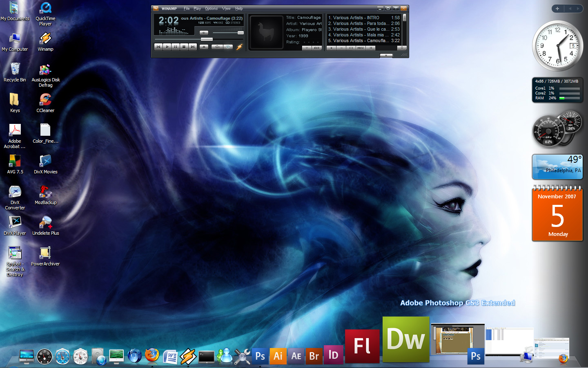Click the Philadelphia weather gadget
588x368 pixels.
point(557,167)
